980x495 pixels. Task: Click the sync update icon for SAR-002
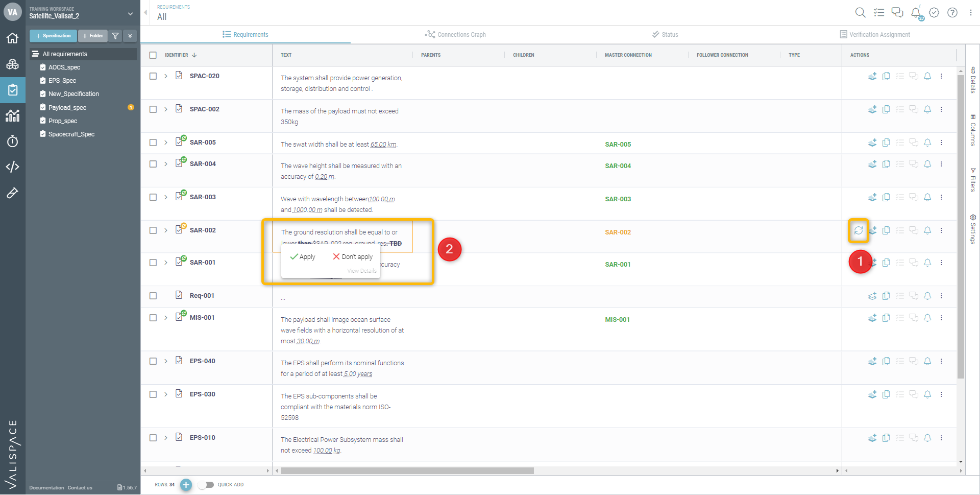tap(859, 230)
